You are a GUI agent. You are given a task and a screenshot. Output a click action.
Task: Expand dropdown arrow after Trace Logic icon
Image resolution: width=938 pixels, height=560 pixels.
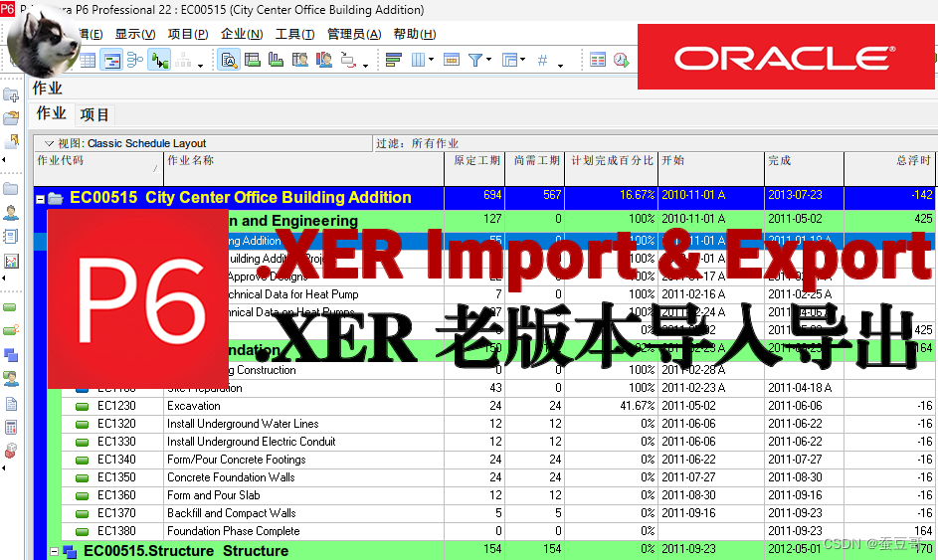click(x=365, y=66)
